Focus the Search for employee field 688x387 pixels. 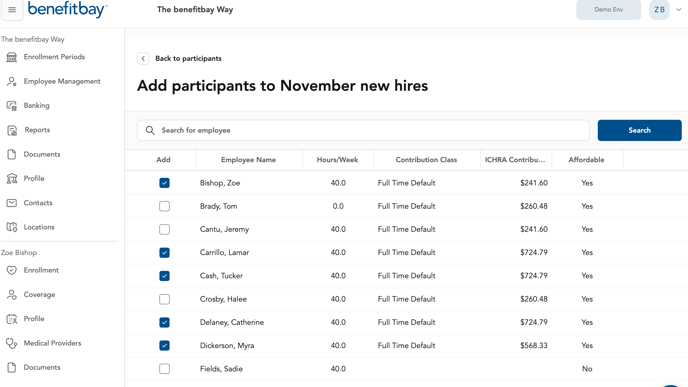pos(363,130)
